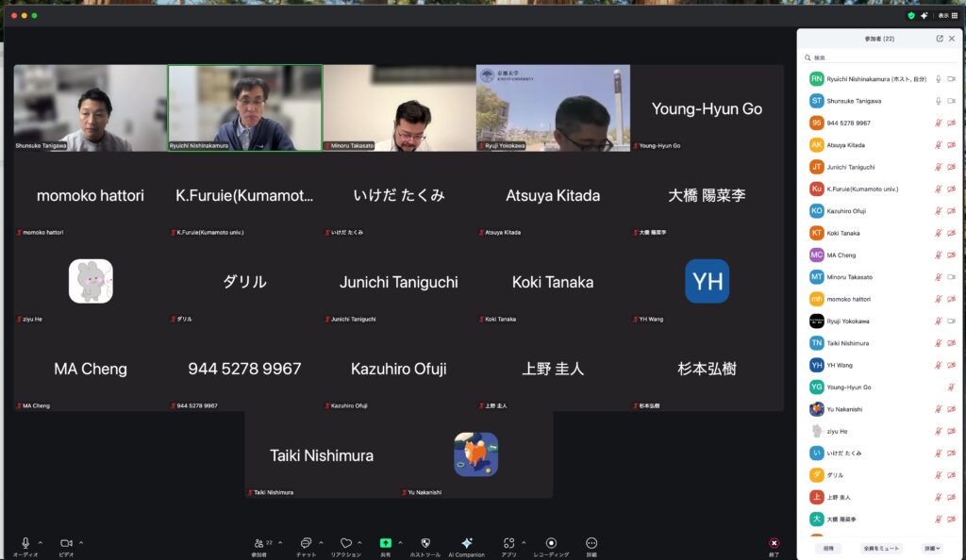Screen dimensions: 966x560
Task: Expand audio options arrow beside オーディオ
Action: [x=40, y=543]
